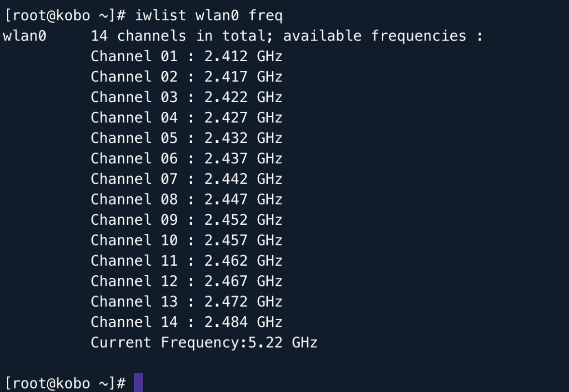Viewport: 569px width, 392px height.
Task: Place cursor on Channel 04 : 2.427 GHz
Action: tap(186, 118)
